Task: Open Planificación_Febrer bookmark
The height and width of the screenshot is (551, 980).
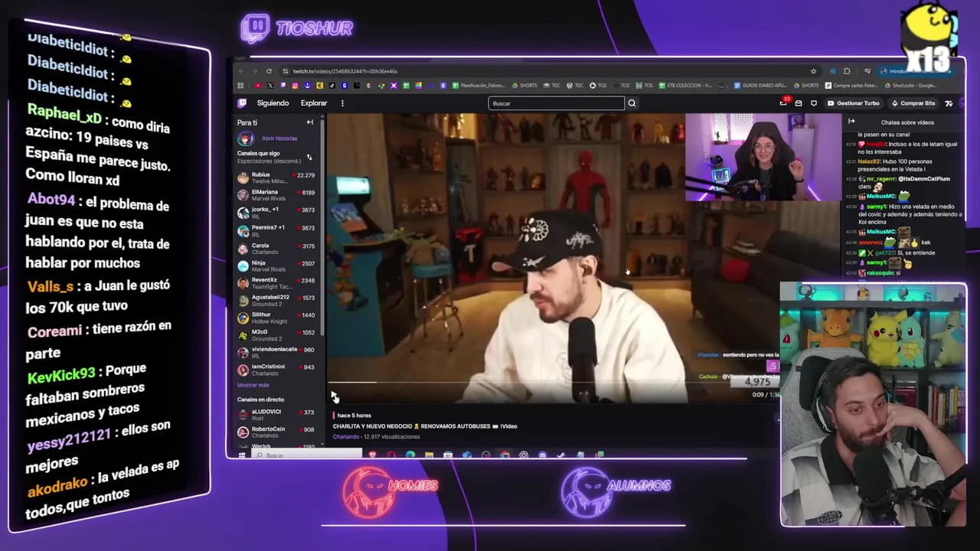Action: (479, 86)
